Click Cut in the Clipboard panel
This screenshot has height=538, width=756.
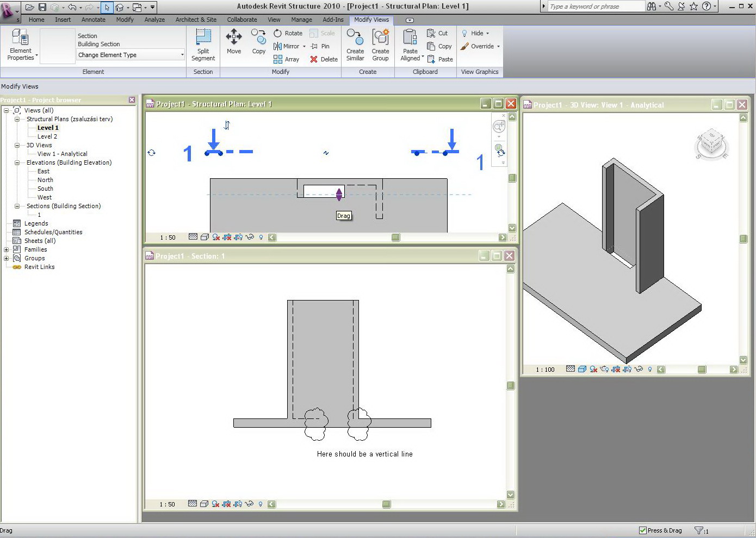click(x=438, y=33)
